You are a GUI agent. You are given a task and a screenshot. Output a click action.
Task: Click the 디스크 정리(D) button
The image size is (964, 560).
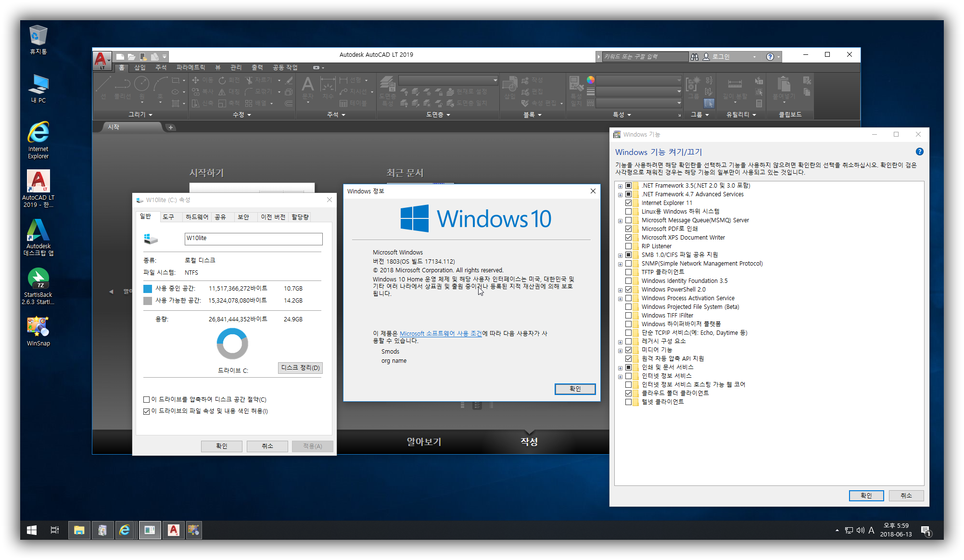tap(300, 368)
